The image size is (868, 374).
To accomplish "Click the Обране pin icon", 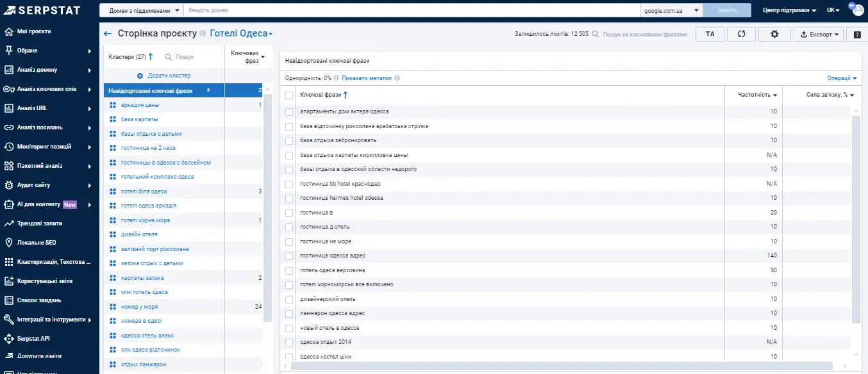I will (x=9, y=51).
